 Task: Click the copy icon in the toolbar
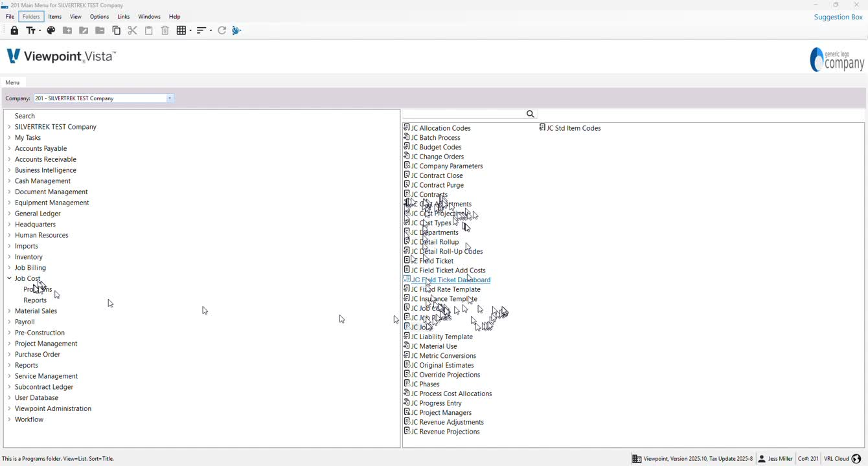point(117,30)
